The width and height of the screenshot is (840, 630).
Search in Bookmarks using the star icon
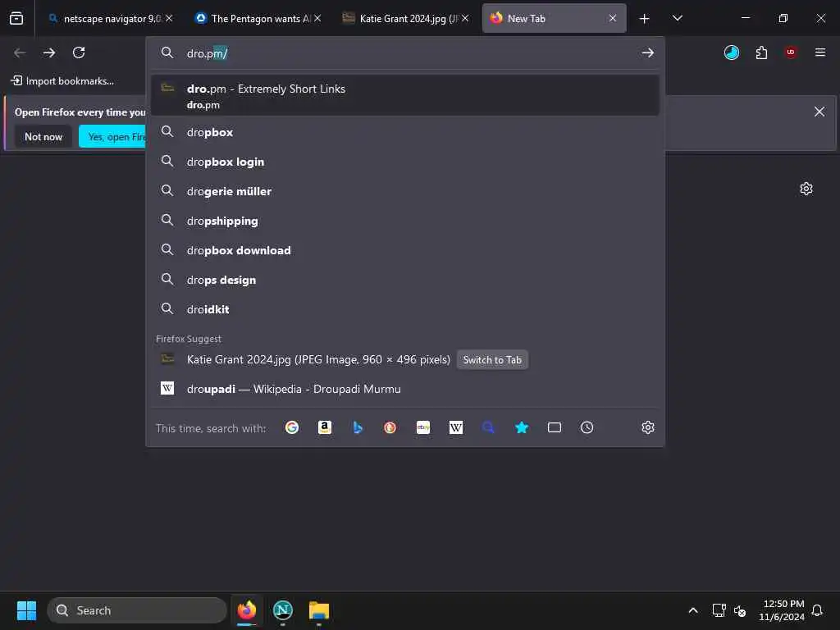[521, 427]
